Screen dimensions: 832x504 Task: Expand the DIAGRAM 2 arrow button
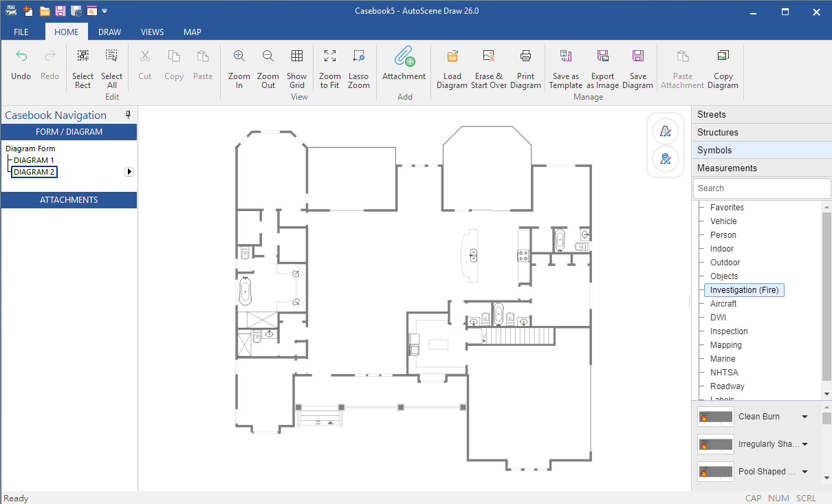tap(129, 172)
